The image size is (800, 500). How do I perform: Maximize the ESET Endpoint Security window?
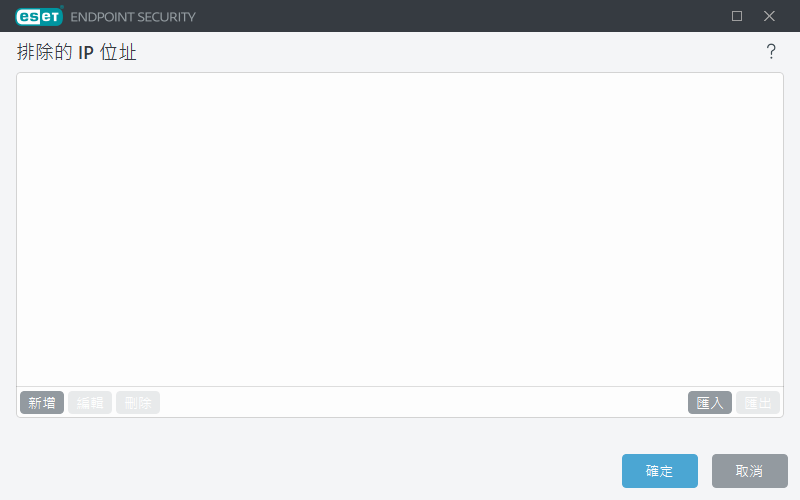pos(737,16)
